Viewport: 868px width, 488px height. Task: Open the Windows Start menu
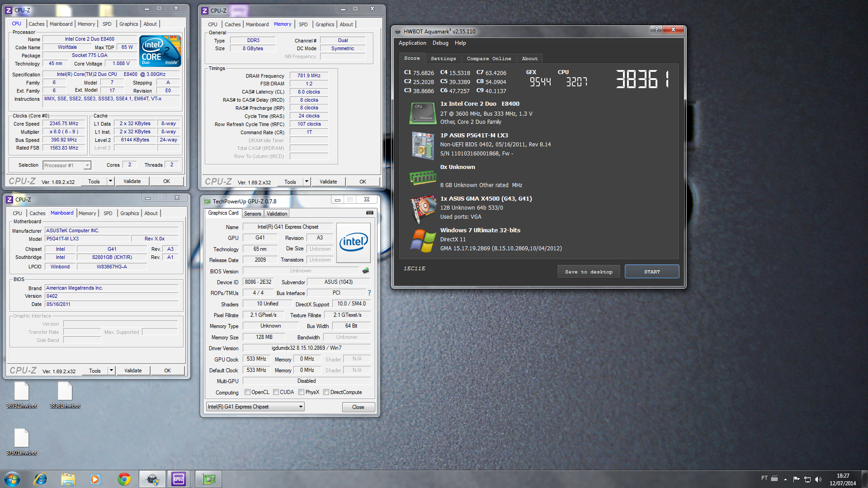tap(12, 479)
